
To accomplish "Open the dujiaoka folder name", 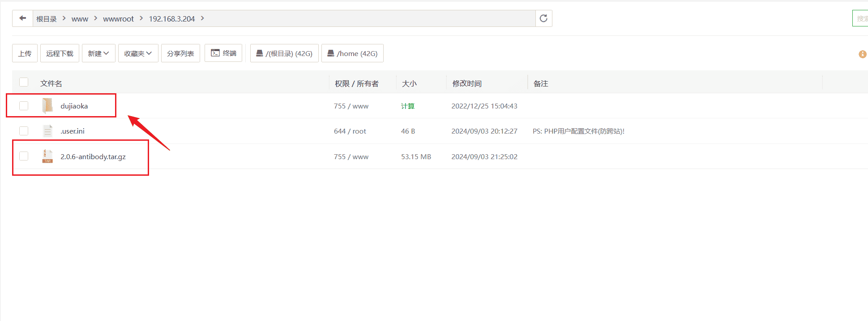I will [74, 106].
